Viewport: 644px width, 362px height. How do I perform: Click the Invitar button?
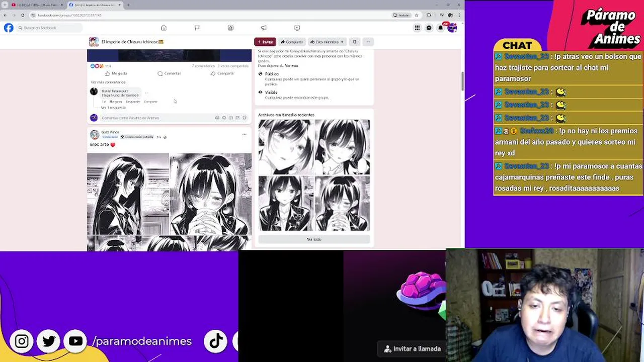pos(265,42)
